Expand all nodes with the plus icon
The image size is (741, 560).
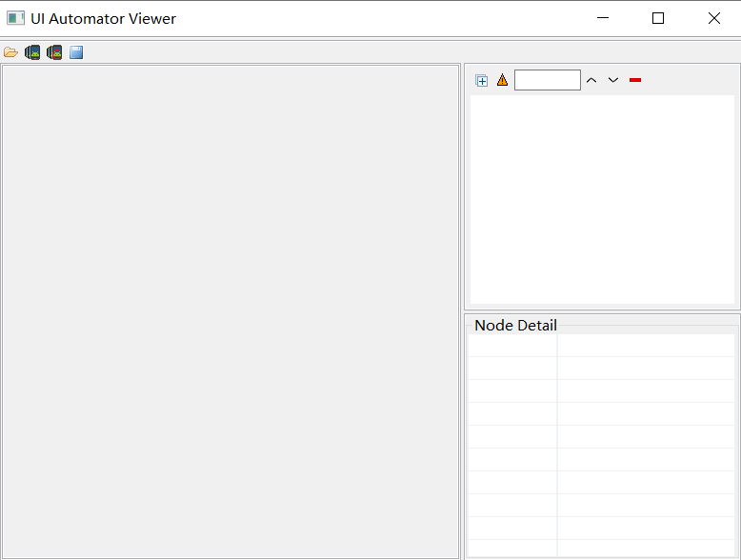click(x=482, y=80)
